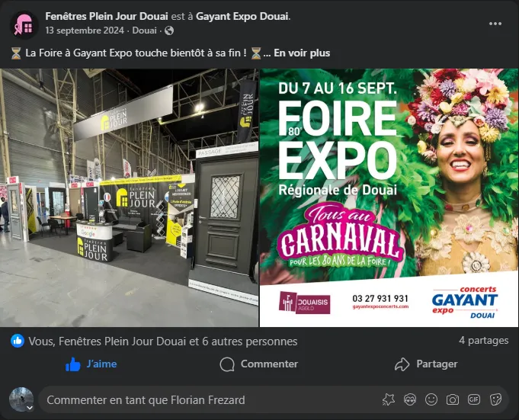Screen dimensions: 519x420
Task: Open the sticker picker icon
Action: pyautogui.click(x=495, y=400)
